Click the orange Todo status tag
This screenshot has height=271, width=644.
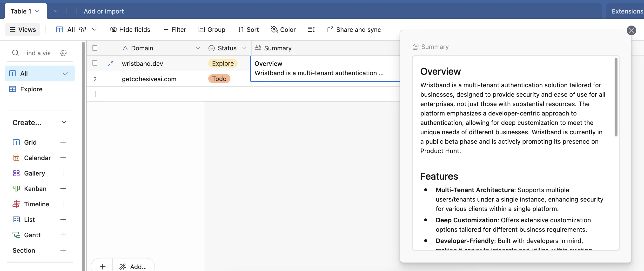pos(219,79)
